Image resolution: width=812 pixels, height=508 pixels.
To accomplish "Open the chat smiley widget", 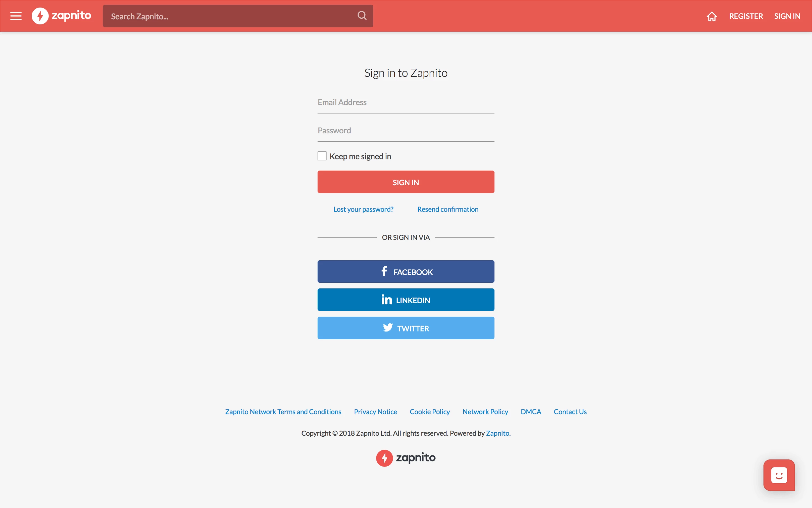I will click(779, 475).
